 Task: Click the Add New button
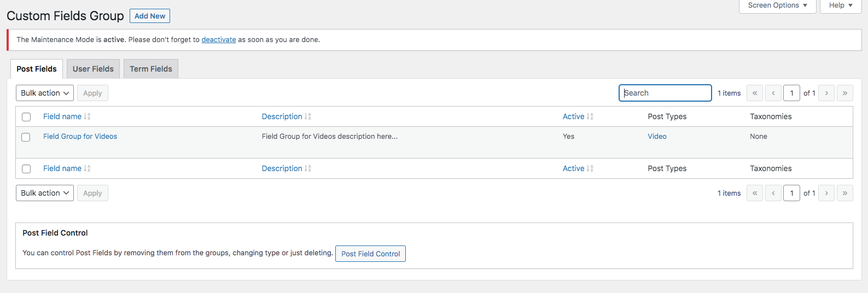pos(150,16)
